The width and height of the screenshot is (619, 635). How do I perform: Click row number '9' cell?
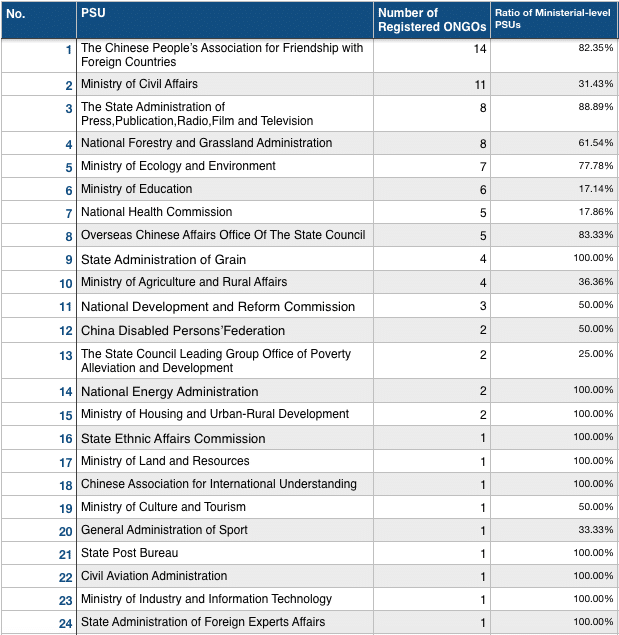pyautogui.click(x=39, y=259)
